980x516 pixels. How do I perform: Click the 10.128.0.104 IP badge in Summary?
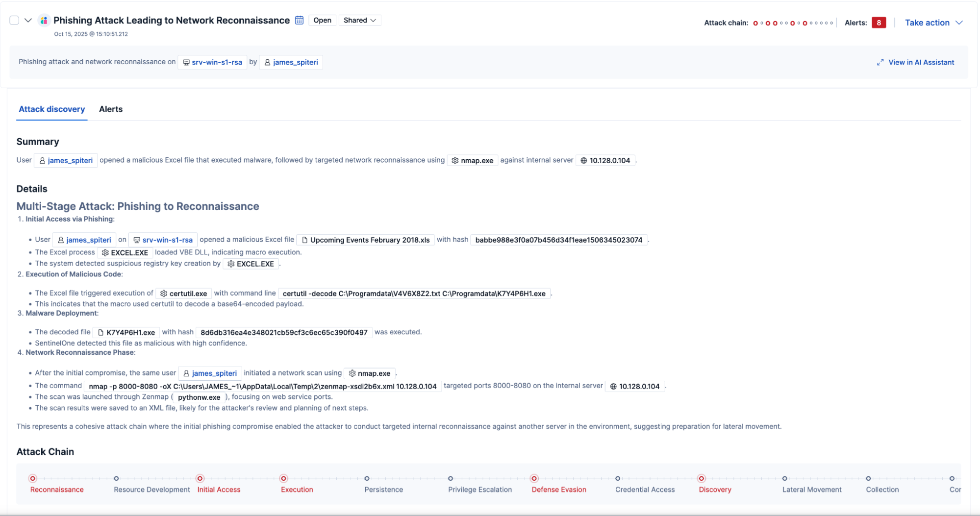click(605, 160)
